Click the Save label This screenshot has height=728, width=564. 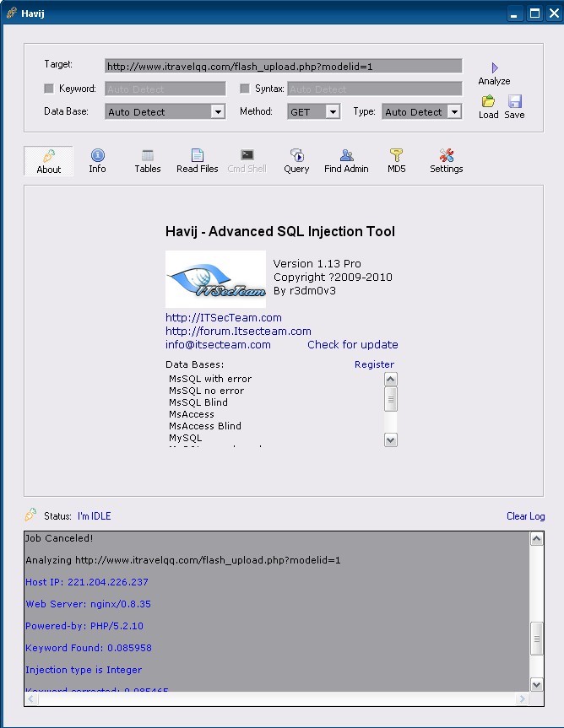[514, 115]
